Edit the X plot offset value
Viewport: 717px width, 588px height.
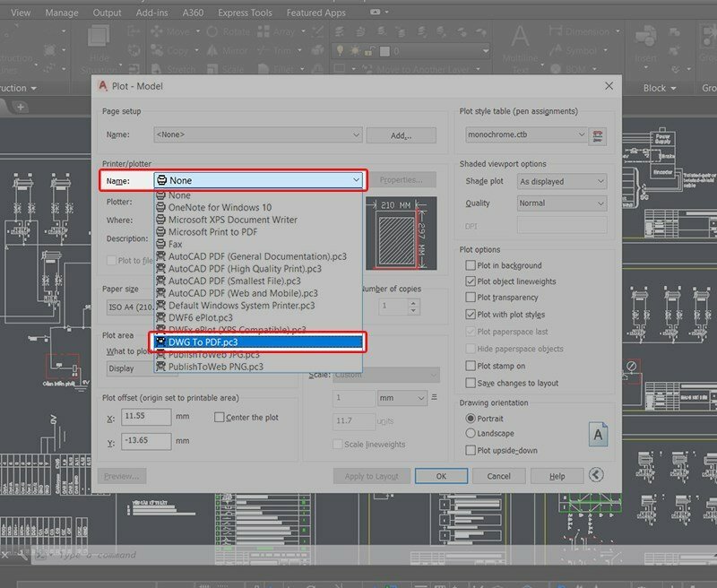click(147, 417)
